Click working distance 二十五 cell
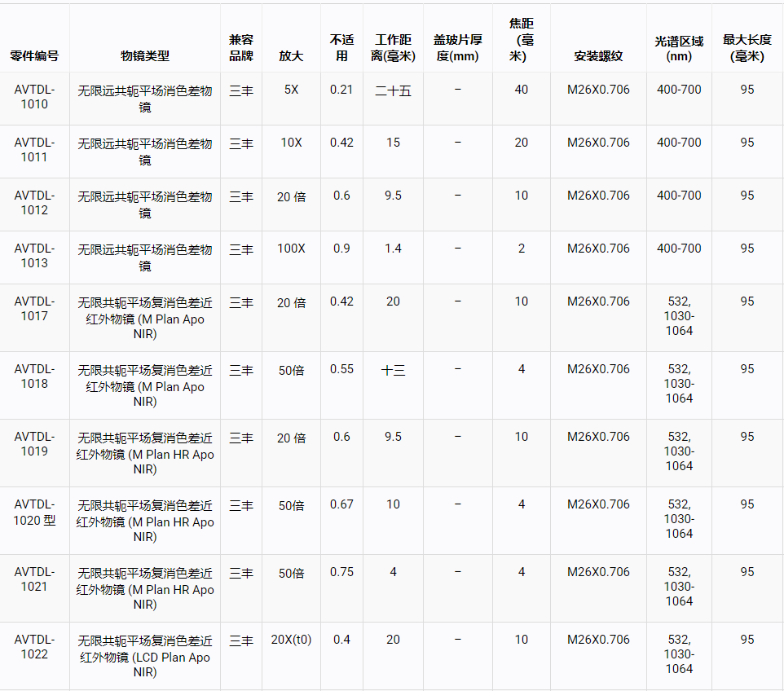Screen dimensions: 784x691 pyautogui.click(x=393, y=90)
